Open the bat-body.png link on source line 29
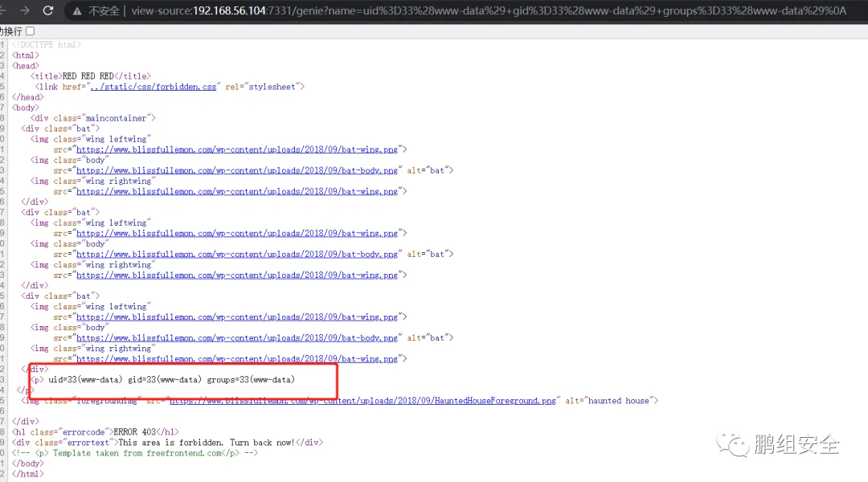 237,338
